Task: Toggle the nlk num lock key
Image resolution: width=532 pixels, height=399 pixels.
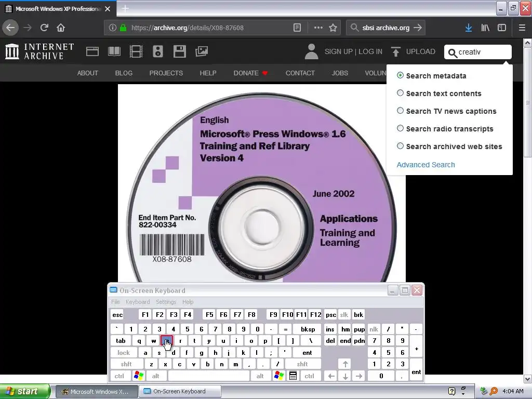Action: pos(374,329)
